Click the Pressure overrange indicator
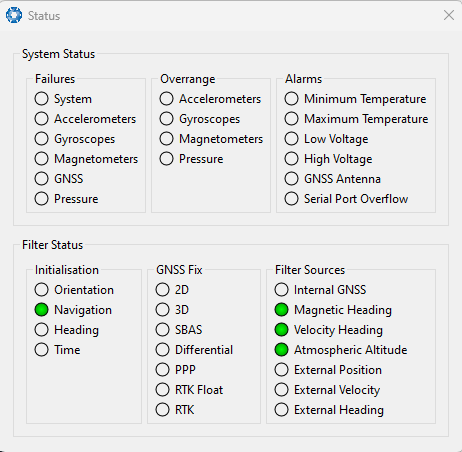Image resolution: width=462 pixels, height=452 pixels. [x=166, y=159]
